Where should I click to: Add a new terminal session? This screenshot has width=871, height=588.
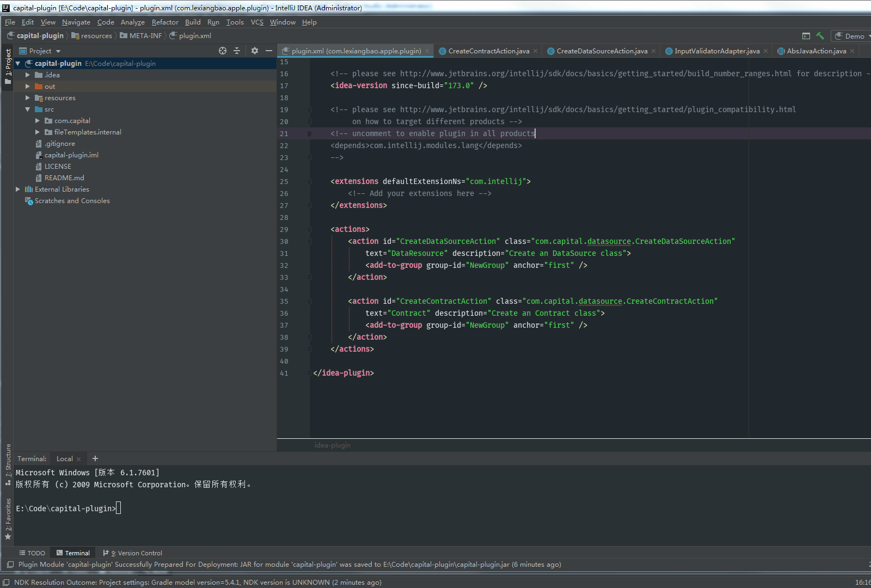95,458
